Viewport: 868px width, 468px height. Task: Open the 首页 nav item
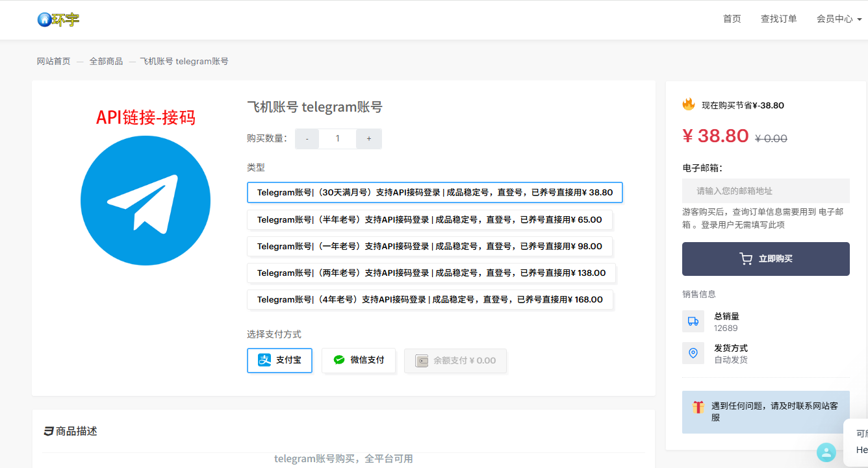point(732,19)
